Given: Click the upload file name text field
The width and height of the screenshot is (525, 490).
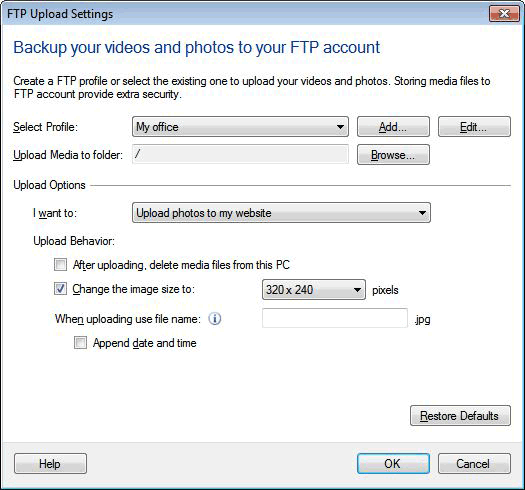Looking at the screenshot, I should [335, 318].
